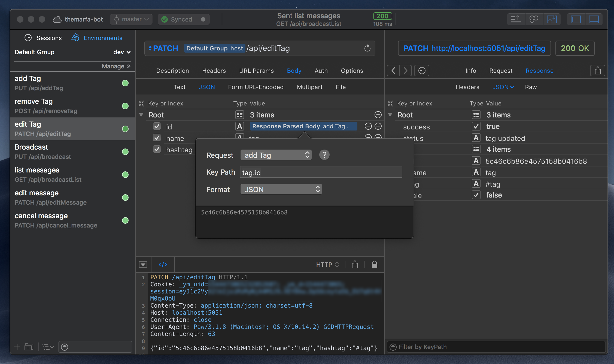The width and height of the screenshot is (614, 364).
Task: Uncheck the id key checkbox
Action: 157,126
